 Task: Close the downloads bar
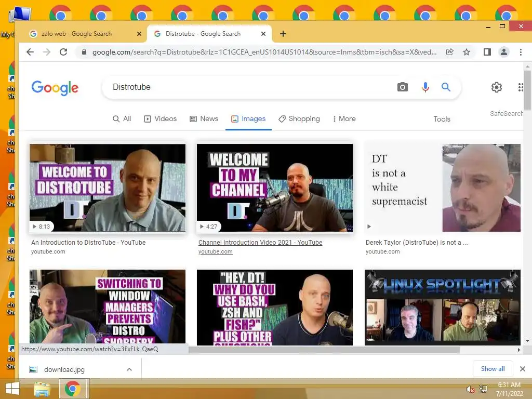(x=523, y=369)
